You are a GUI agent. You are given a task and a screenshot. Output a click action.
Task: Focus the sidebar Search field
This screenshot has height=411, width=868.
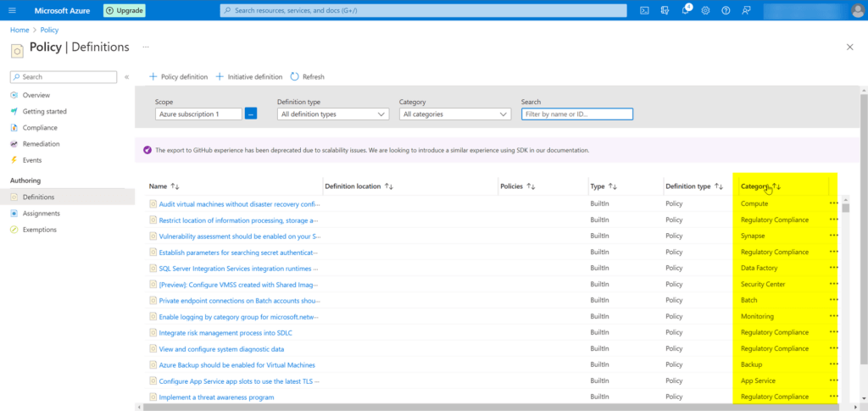pyautogui.click(x=64, y=77)
